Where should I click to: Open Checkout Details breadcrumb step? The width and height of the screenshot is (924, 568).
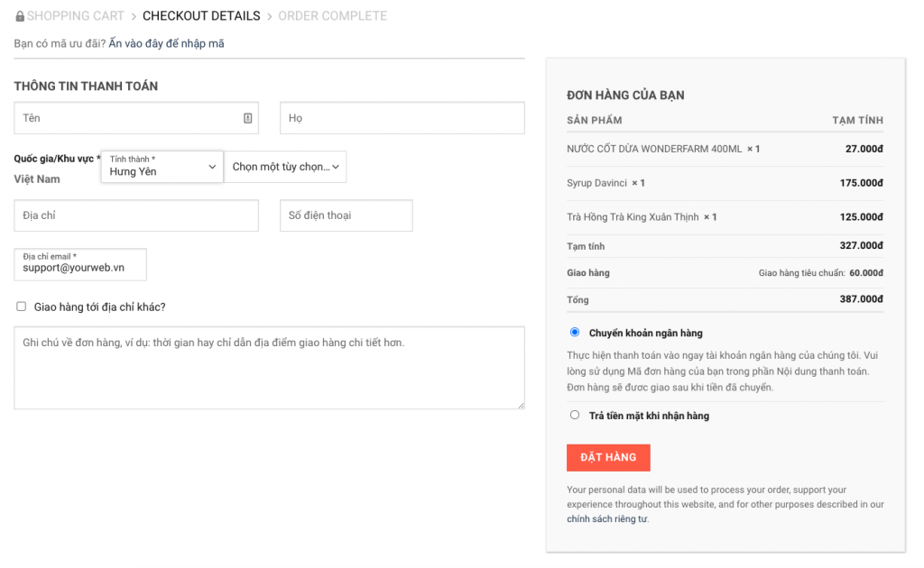(201, 16)
